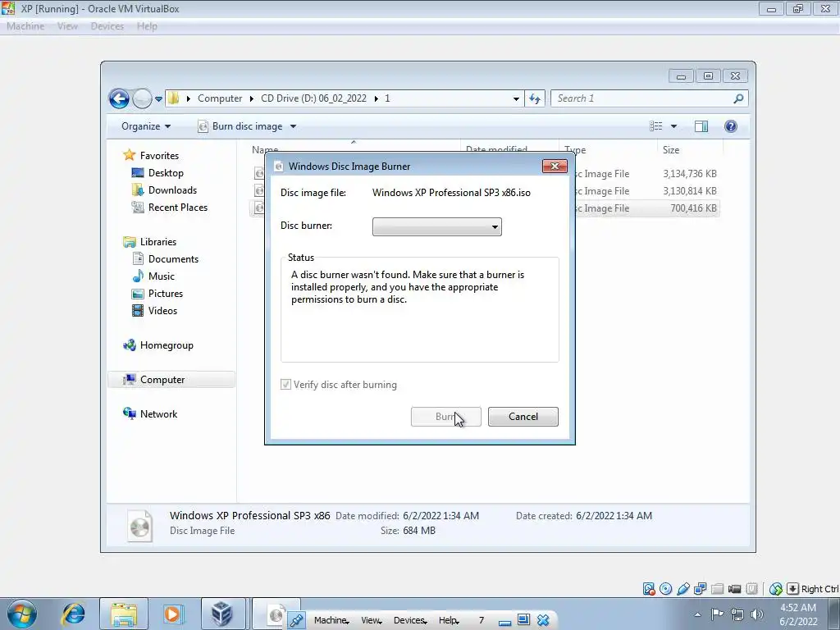Click Computer breadcrumb in address bar
Viewport: 840px width, 630px height.
[x=220, y=98]
